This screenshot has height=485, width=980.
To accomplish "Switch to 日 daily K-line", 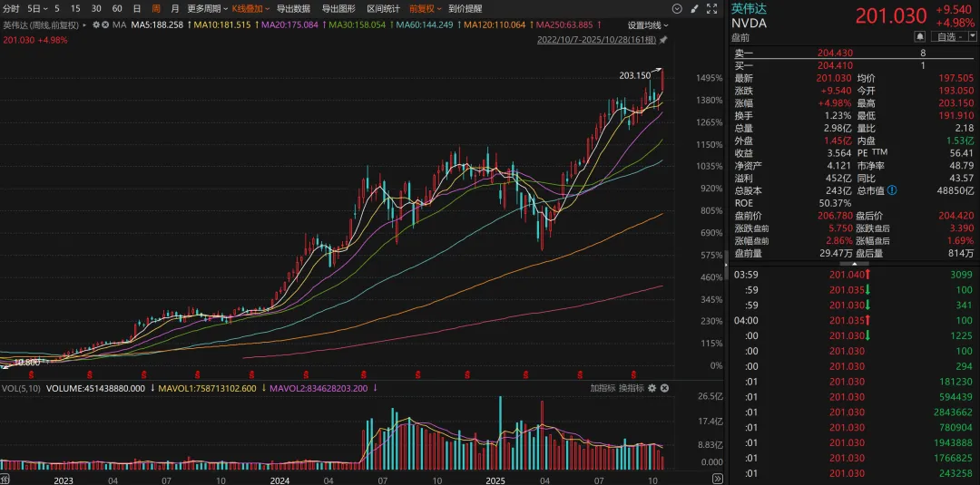I will [137, 9].
